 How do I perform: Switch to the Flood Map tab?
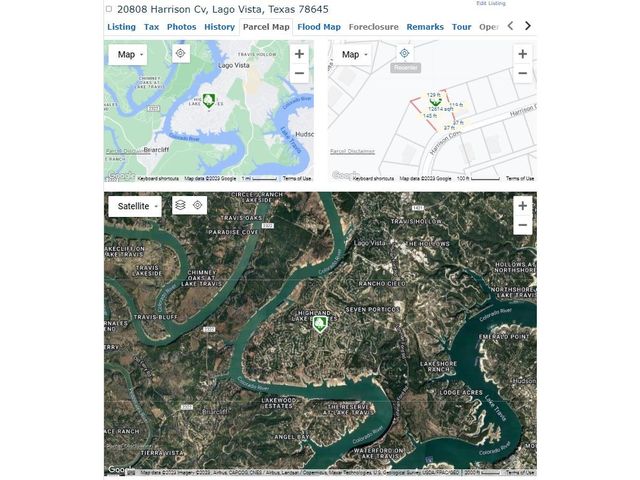click(319, 27)
